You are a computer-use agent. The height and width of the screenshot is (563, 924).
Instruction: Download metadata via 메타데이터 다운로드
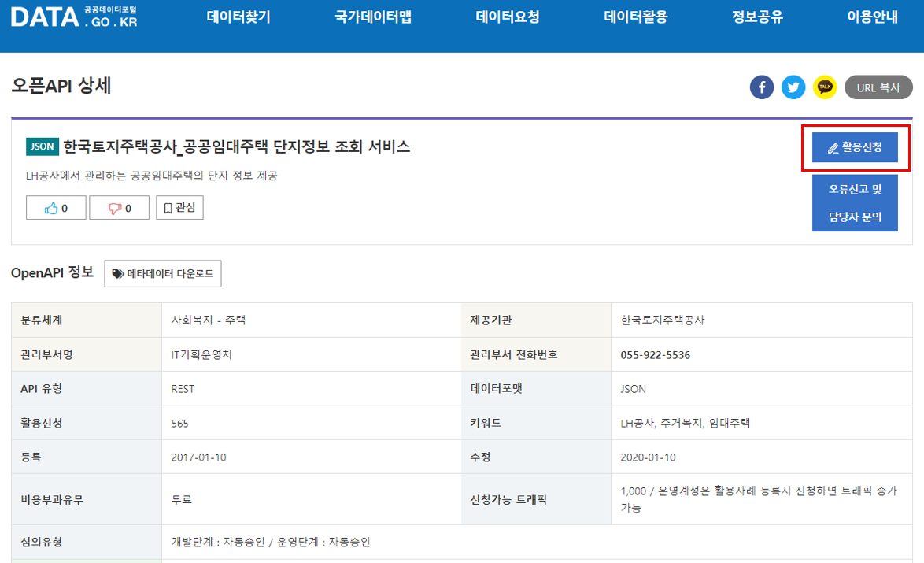point(163,273)
